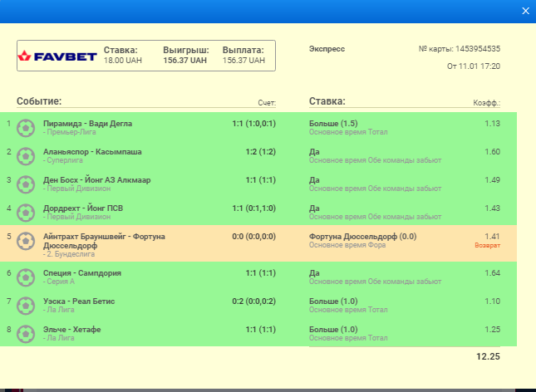Click the total odds value 12.25
This screenshot has width=536, height=392.
point(487,356)
